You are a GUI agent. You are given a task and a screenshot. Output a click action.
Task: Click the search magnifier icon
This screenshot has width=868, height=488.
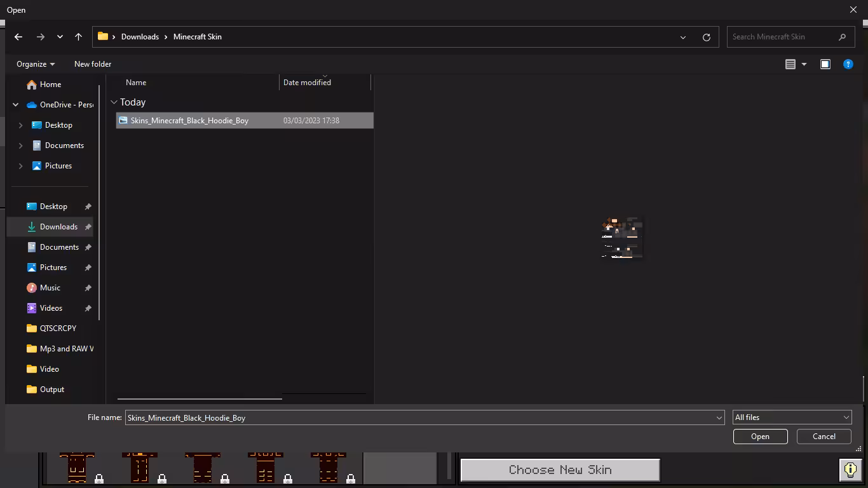(843, 37)
